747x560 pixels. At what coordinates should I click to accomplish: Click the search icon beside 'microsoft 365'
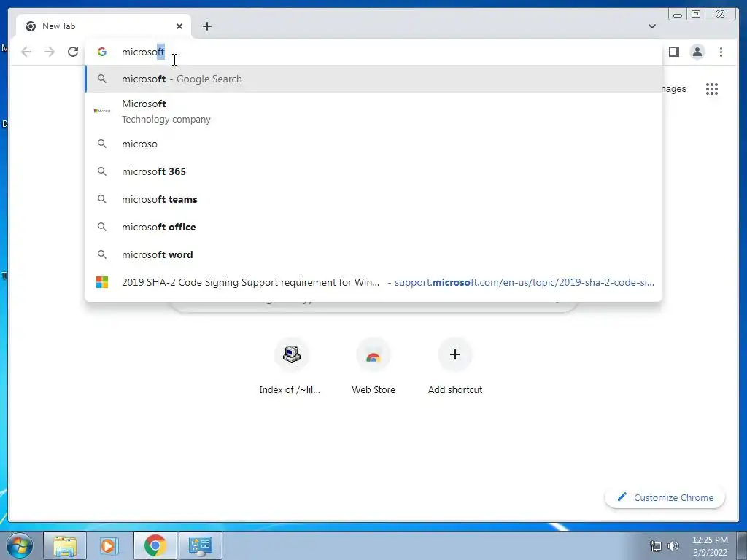click(102, 171)
